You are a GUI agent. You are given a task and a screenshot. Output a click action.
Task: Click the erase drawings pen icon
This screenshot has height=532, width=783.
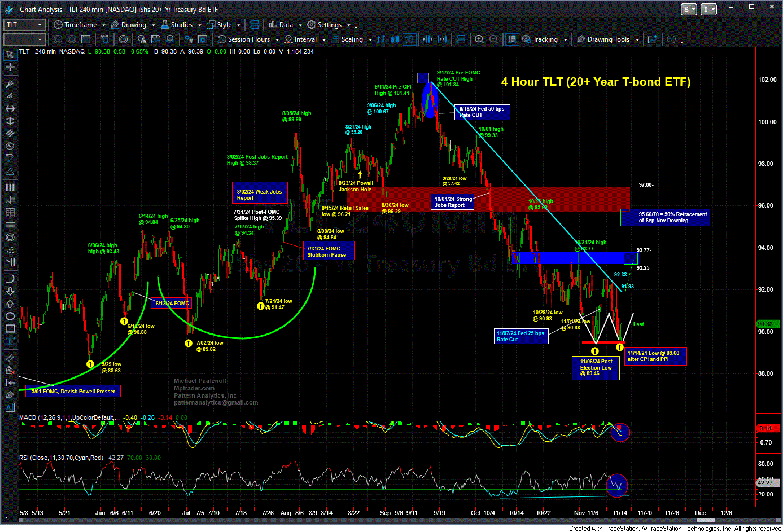click(x=10, y=370)
